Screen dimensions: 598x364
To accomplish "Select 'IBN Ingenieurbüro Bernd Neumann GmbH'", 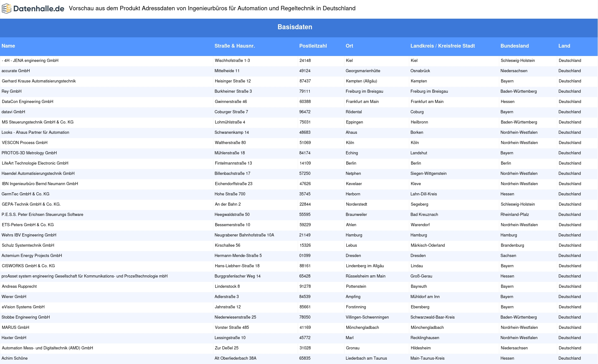I will [40, 184].
